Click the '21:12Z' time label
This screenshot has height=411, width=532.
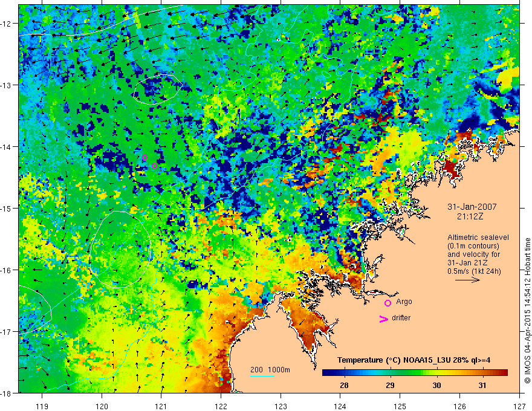[x=470, y=216]
